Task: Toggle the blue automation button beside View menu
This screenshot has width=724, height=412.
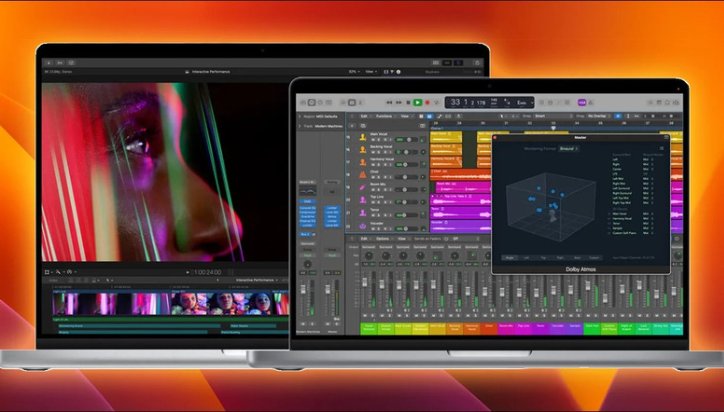Action: 429,116
